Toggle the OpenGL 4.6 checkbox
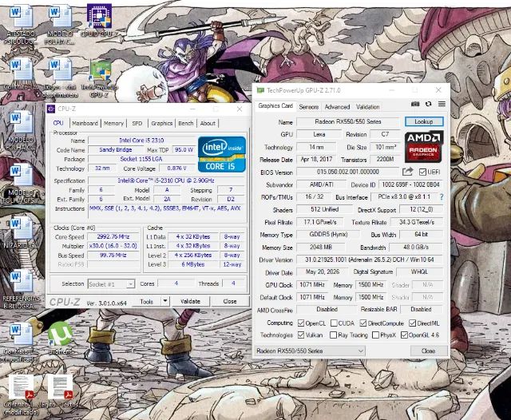 click(404, 335)
